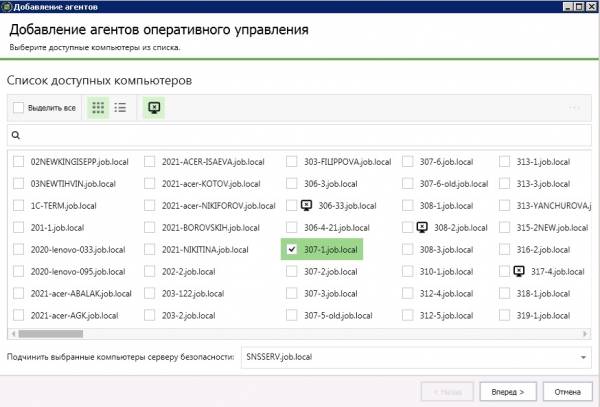This screenshot has height=407, width=600.
Task: Switch to grid view layout
Action: pyautogui.click(x=99, y=108)
